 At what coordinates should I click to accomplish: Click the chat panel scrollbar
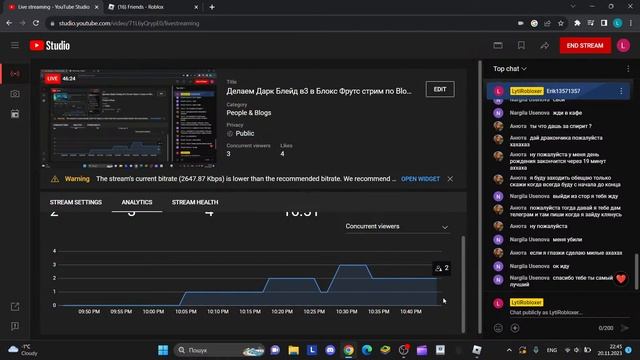(636, 271)
